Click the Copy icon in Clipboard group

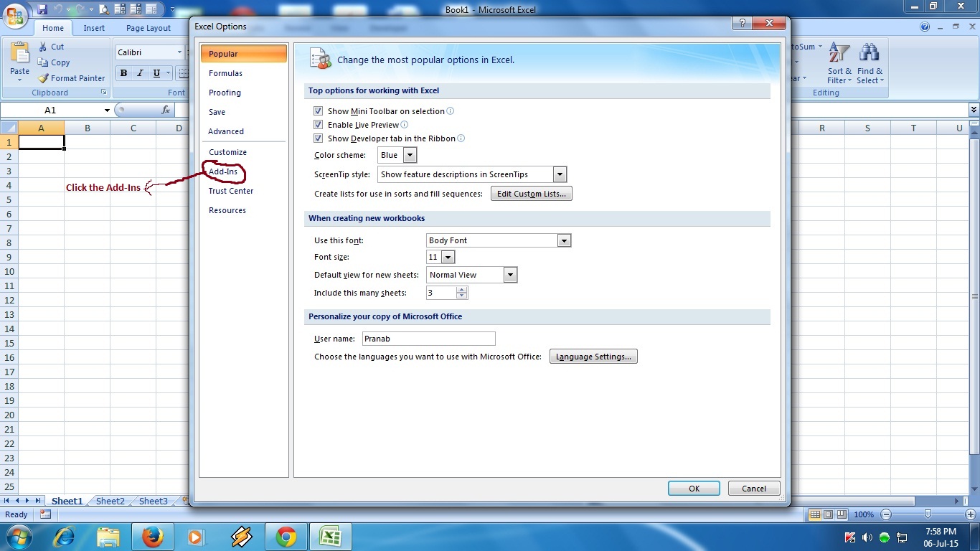coord(42,62)
